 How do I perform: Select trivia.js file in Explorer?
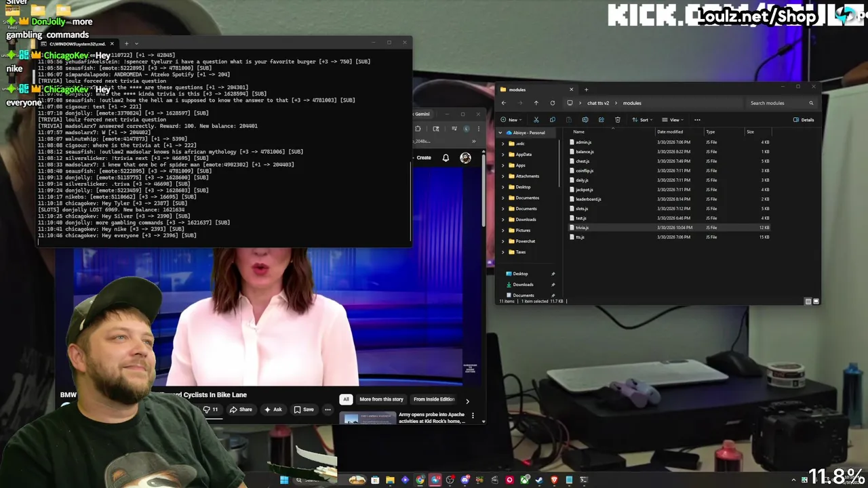click(582, 228)
